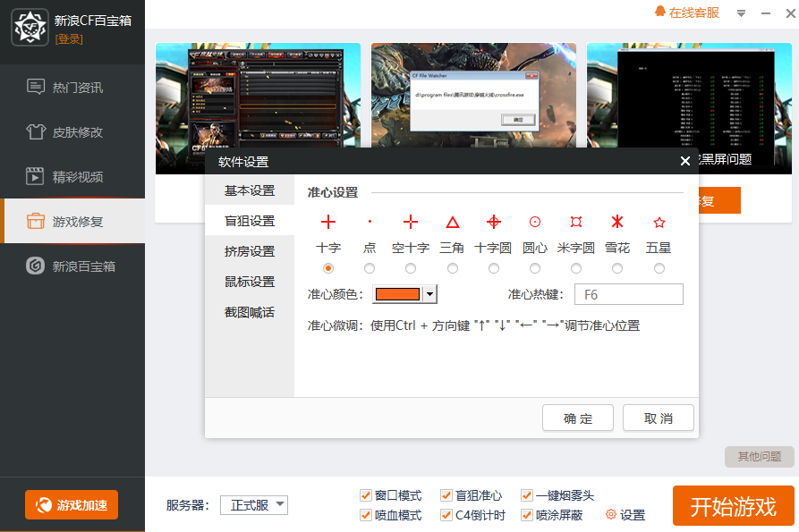Open the title bar dropdown menu arrow
This screenshot has width=799, height=532.
[x=741, y=13]
